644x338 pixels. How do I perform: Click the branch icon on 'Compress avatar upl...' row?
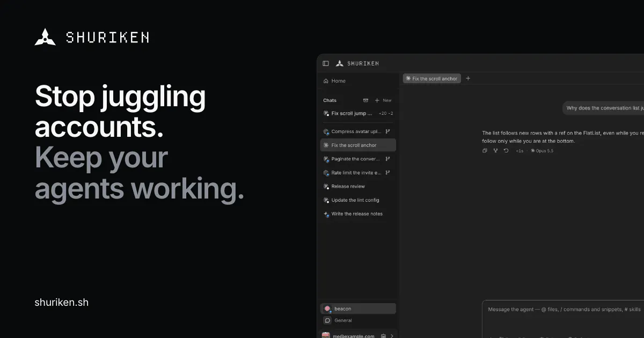pyautogui.click(x=387, y=131)
